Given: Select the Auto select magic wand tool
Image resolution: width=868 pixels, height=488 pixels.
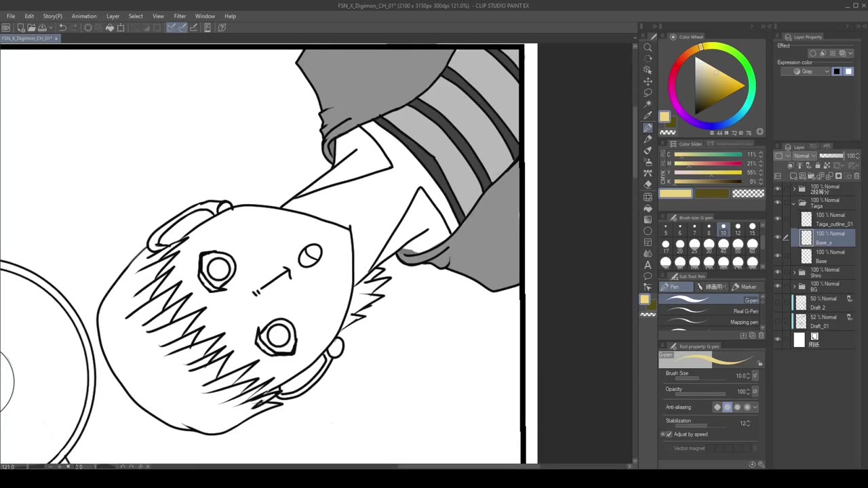Looking at the screenshot, I should (648, 104).
